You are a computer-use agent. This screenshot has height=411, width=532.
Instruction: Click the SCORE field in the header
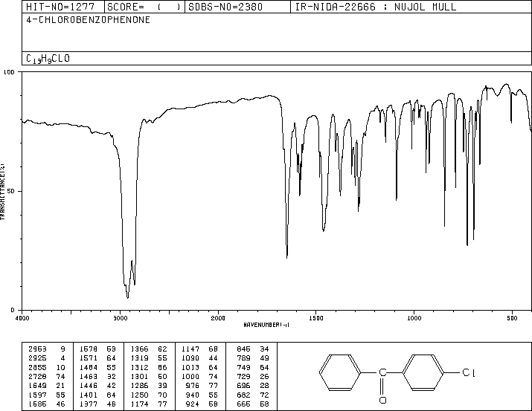pyautogui.click(x=144, y=7)
